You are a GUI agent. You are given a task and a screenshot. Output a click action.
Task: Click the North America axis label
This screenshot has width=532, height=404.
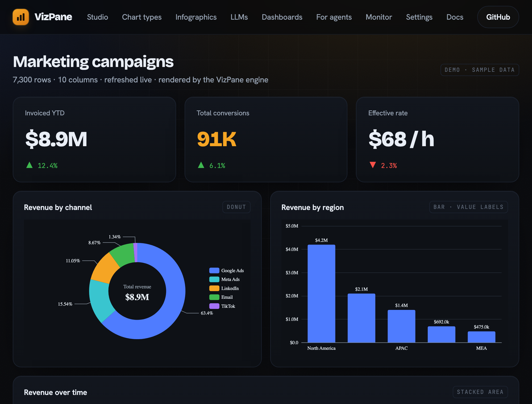(321, 348)
